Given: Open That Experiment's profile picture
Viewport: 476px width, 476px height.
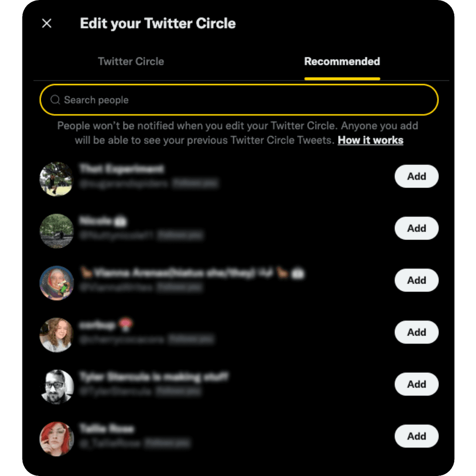Looking at the screenshot, I should pos(56,179).
